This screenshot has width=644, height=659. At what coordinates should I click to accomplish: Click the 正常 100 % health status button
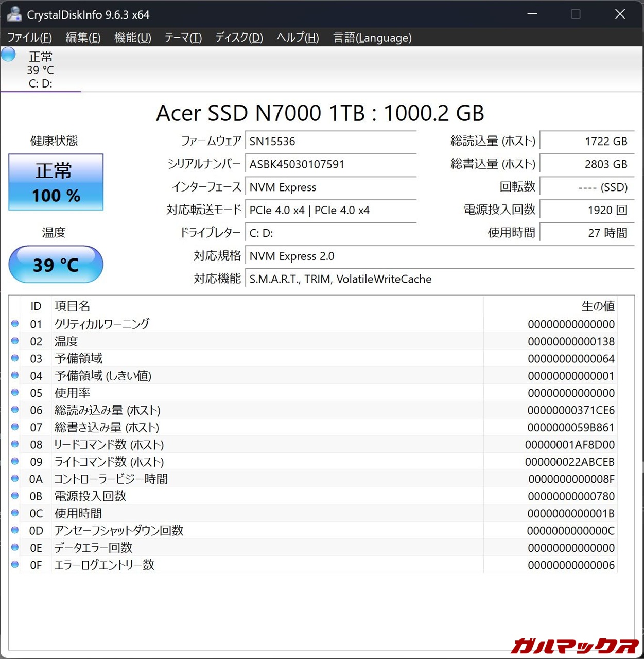point(56,182)
